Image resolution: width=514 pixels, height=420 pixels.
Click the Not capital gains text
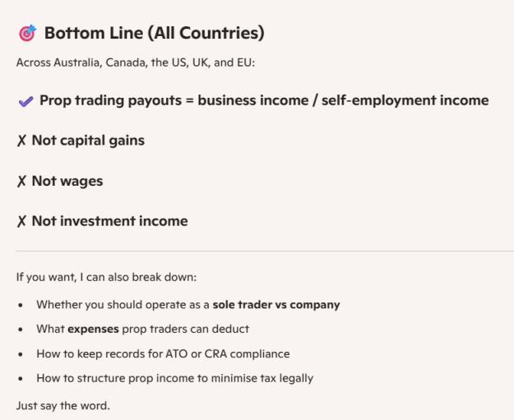[88, 141]
